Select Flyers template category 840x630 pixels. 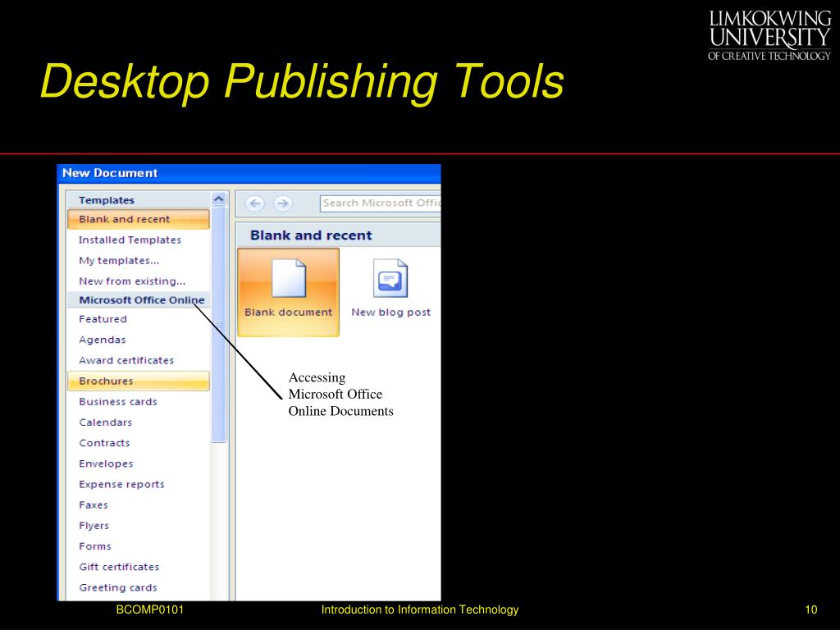click(94, 526)
